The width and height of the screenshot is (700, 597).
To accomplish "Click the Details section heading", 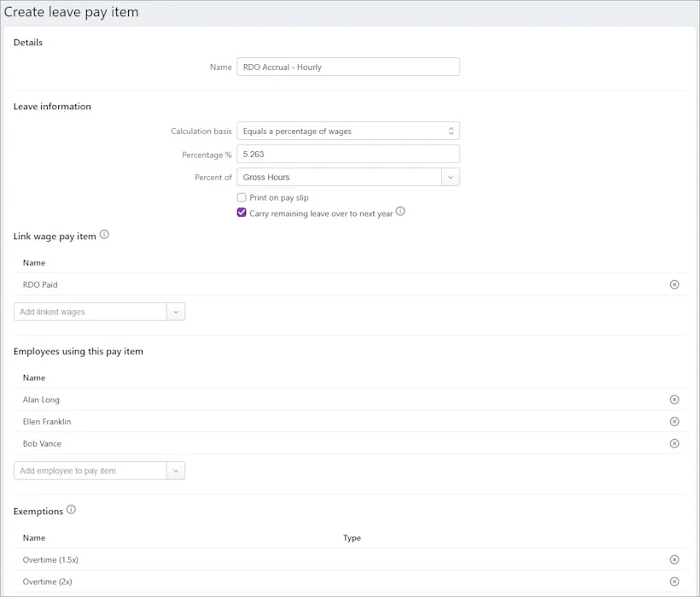I will coord(28,43).
